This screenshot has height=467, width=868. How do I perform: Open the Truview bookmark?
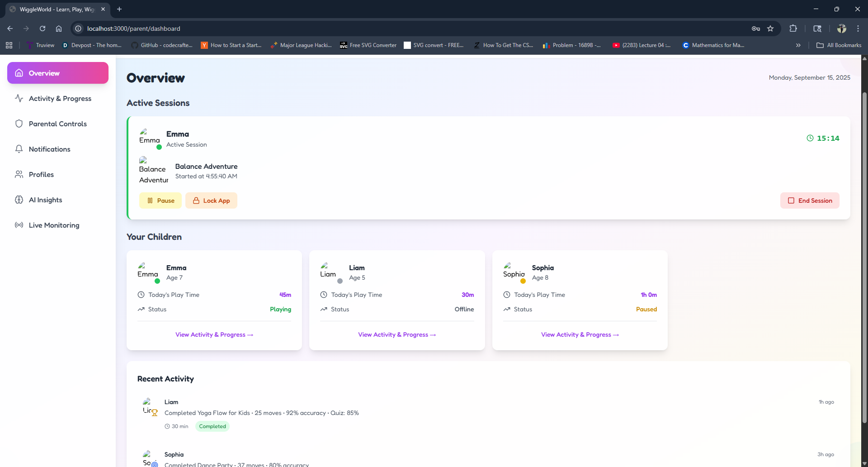click(40, 45)
